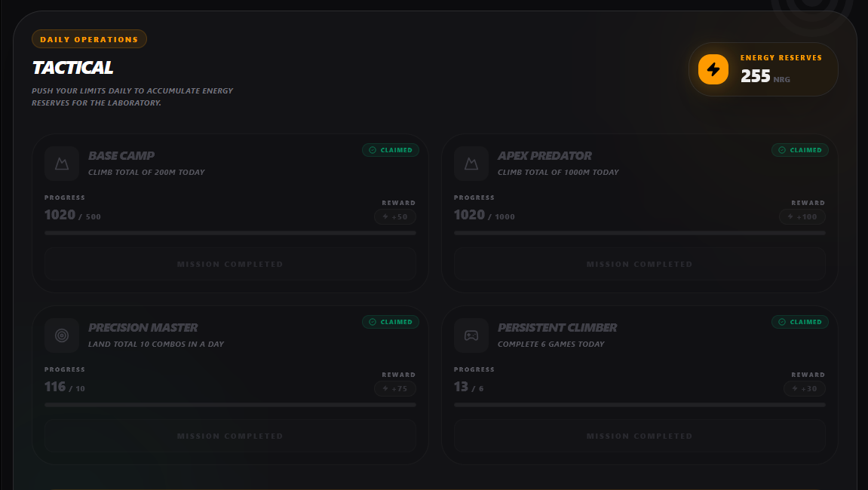The height and width of the screenshot is (490, 868).
Task: Click the Base Camp progress bar
Action: pyautogui.click(x=230, y=233)
